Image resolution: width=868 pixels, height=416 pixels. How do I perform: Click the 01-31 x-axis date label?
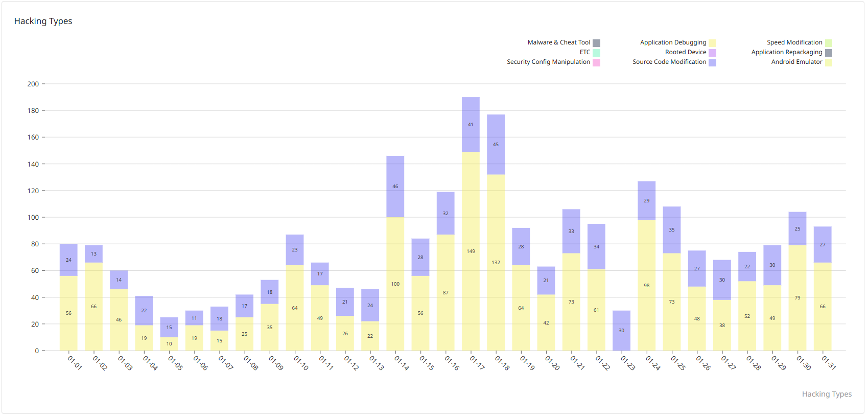coord(828,363)
